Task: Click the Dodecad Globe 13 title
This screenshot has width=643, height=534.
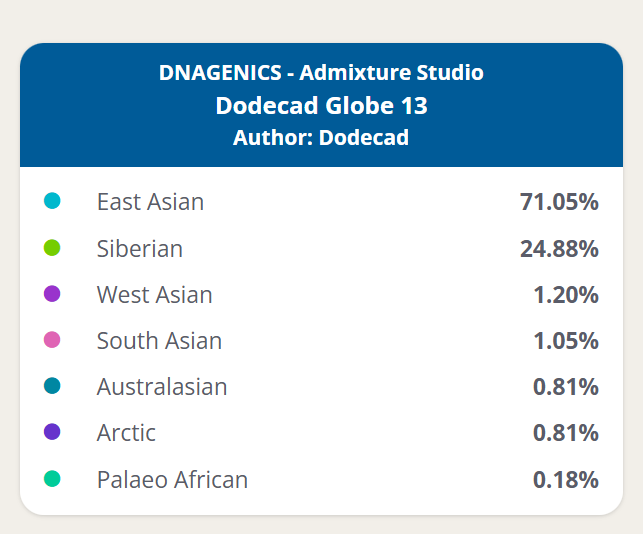Action: pos(321,105)
